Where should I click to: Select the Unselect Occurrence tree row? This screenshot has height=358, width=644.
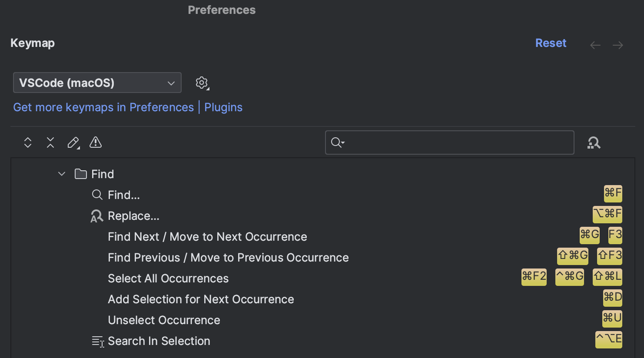tap(164, 320)
